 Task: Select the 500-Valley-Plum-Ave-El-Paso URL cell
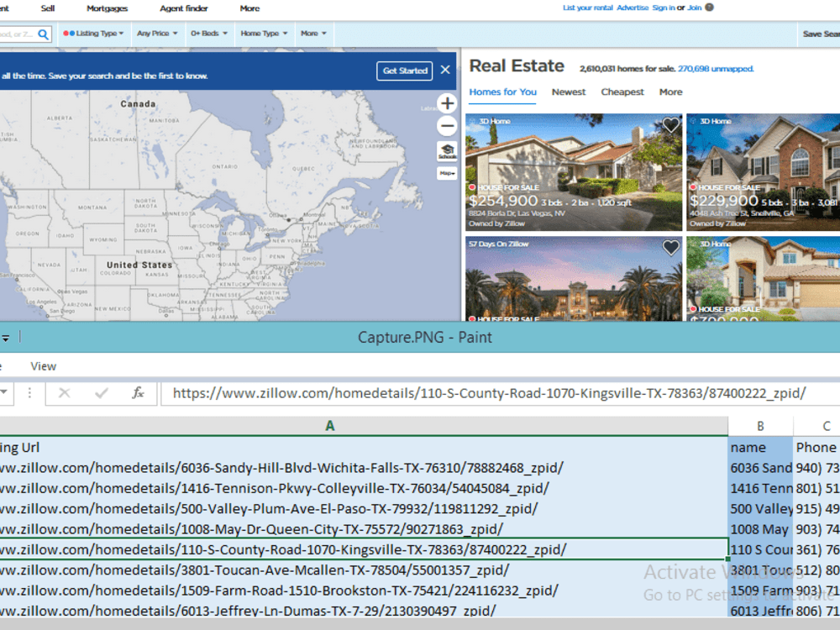pos(364,508)
